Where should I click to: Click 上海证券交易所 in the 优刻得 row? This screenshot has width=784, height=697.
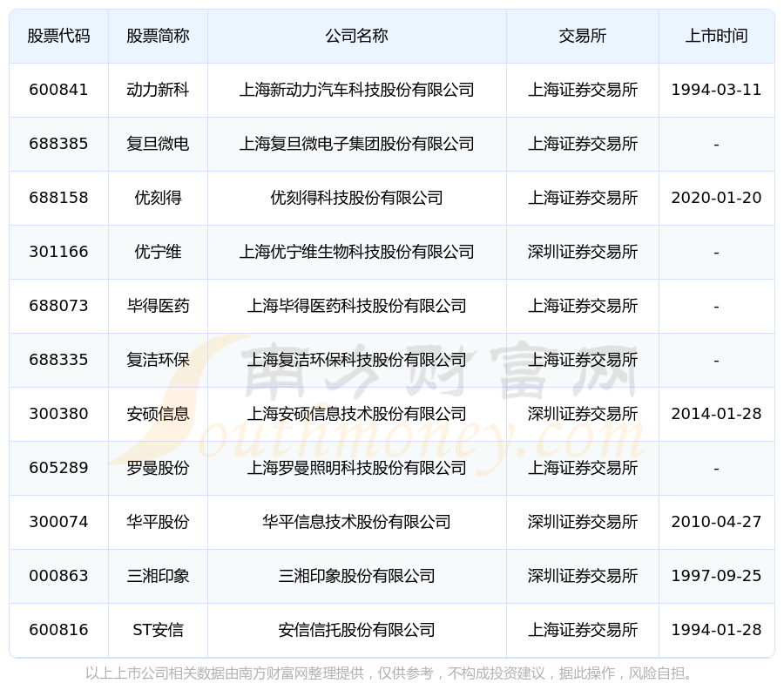583,198
